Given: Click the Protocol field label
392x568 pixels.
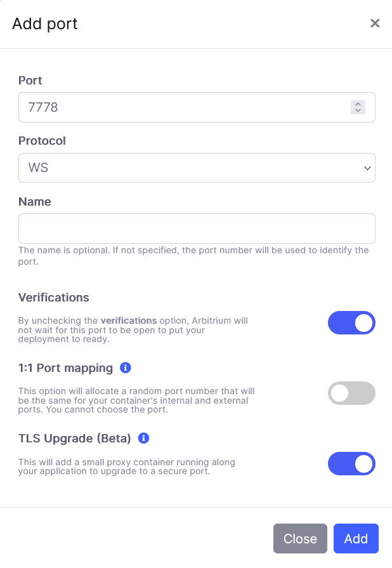Looking at the screenshot, I should (42, 141).
